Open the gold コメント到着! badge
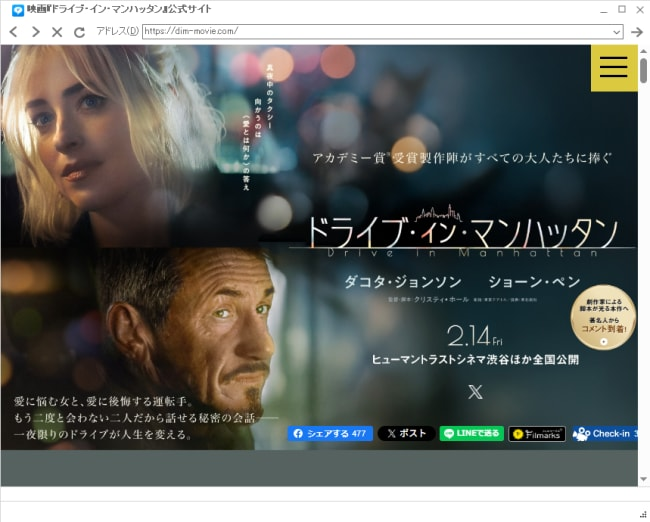The width and height of the screenshot is (650, 522). [x=604, y=317]
